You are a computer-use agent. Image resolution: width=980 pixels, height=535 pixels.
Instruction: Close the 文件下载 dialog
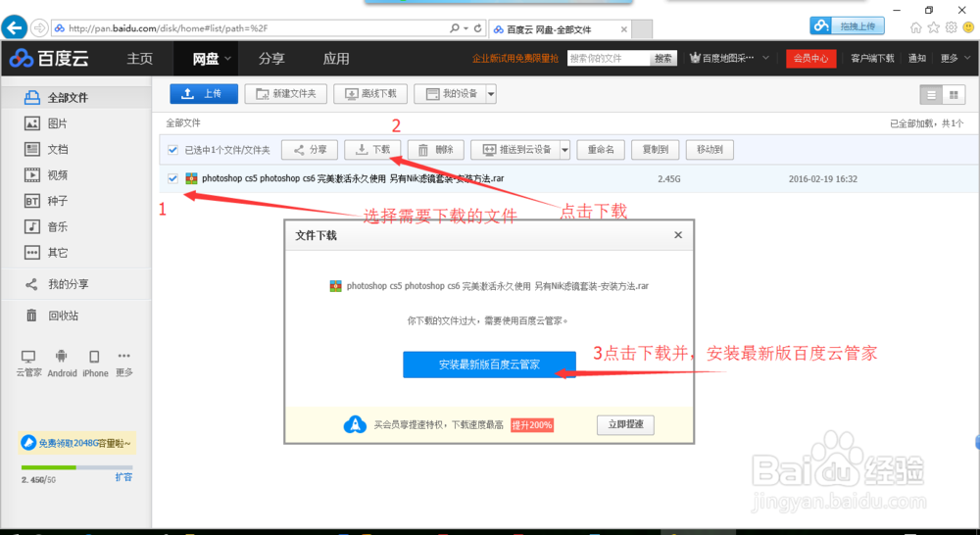(x=678, y=235)
